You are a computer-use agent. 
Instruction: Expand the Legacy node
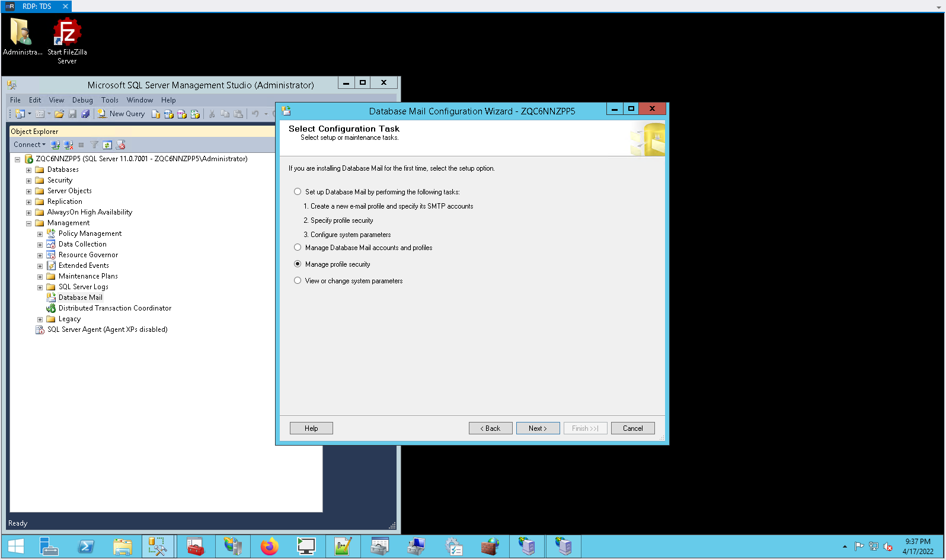40,319
